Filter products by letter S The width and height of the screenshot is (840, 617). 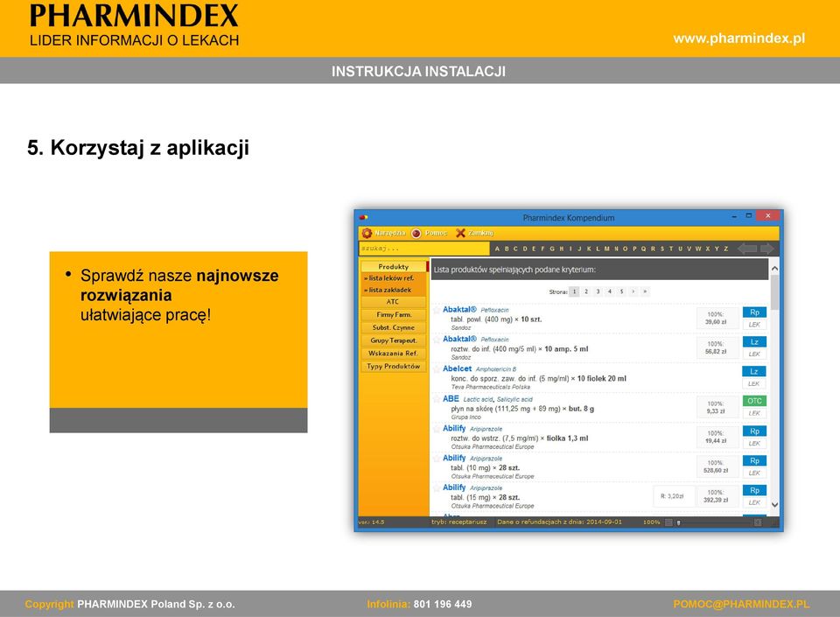coord(662,249)
